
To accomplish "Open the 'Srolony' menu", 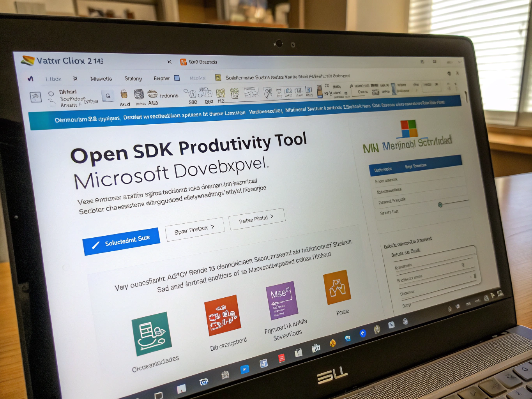I will click(x=133, y=78).
